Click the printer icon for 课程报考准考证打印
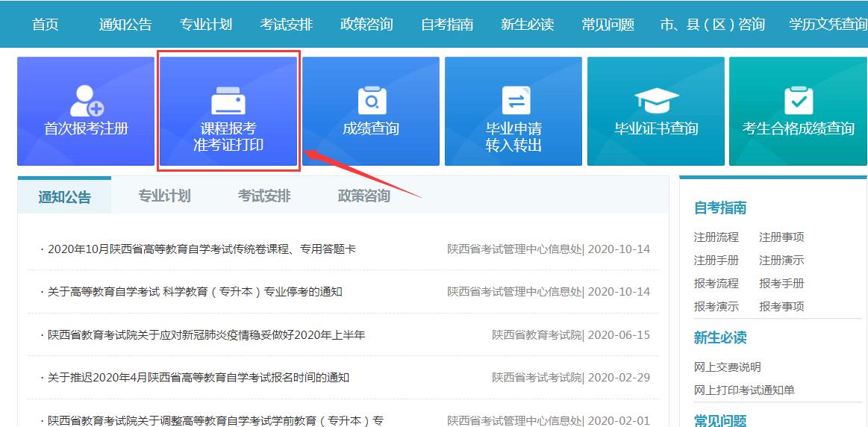Screen dimensions: 868x427 228,101
